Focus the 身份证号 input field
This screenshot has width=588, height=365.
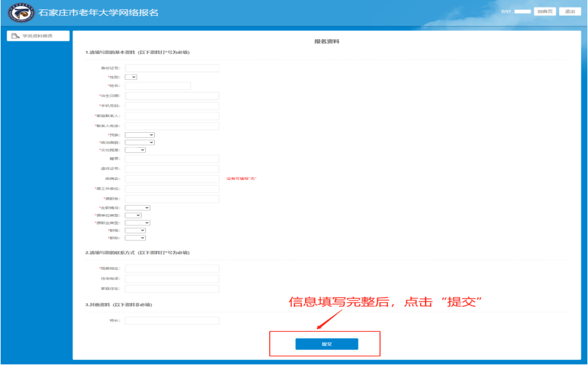click(172, 68)
